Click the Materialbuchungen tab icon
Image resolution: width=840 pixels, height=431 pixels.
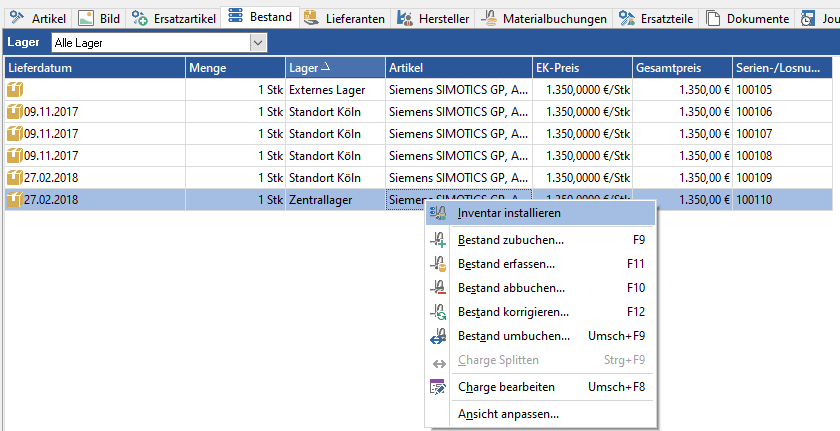coord(488,18)
